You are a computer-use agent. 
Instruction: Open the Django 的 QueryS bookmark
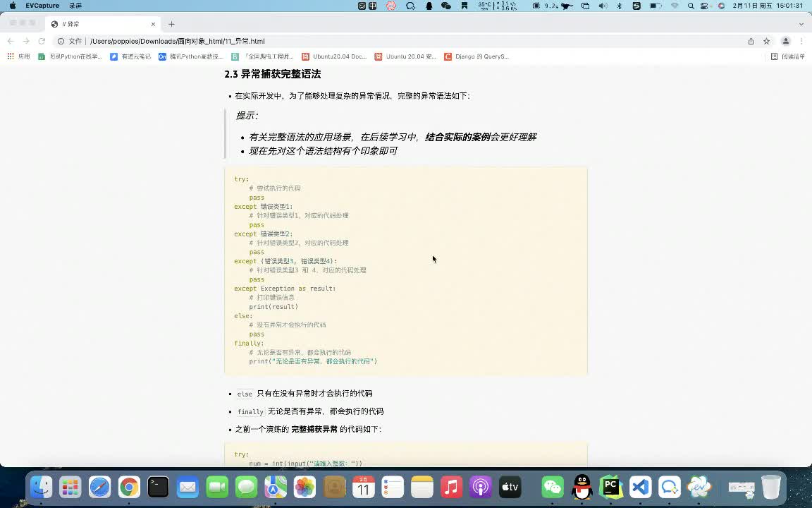[x=477, y=56]
